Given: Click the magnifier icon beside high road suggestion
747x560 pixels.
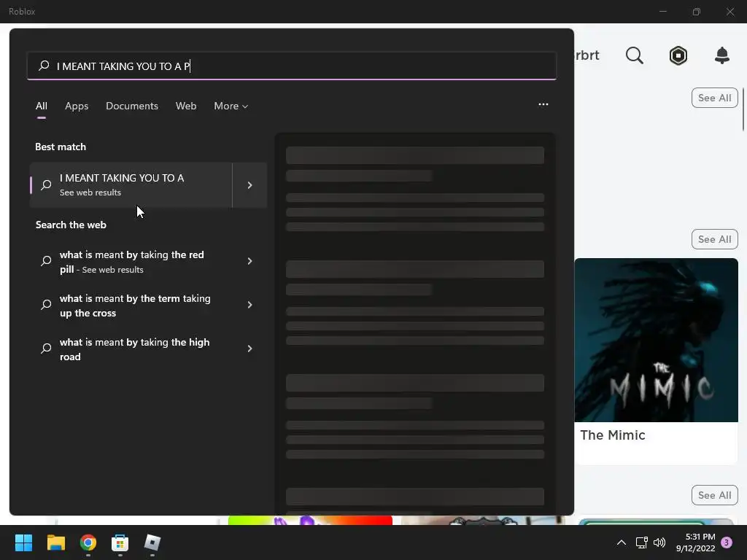Looking at the screenshot, I should tap(46, 349).
